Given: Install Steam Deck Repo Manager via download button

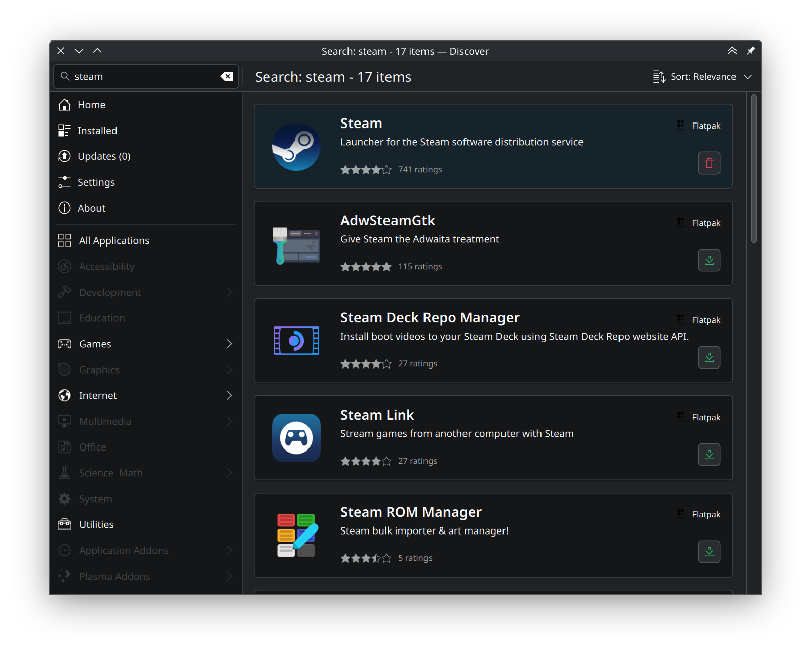Looking at the screenshot, I should coord(709,357).
